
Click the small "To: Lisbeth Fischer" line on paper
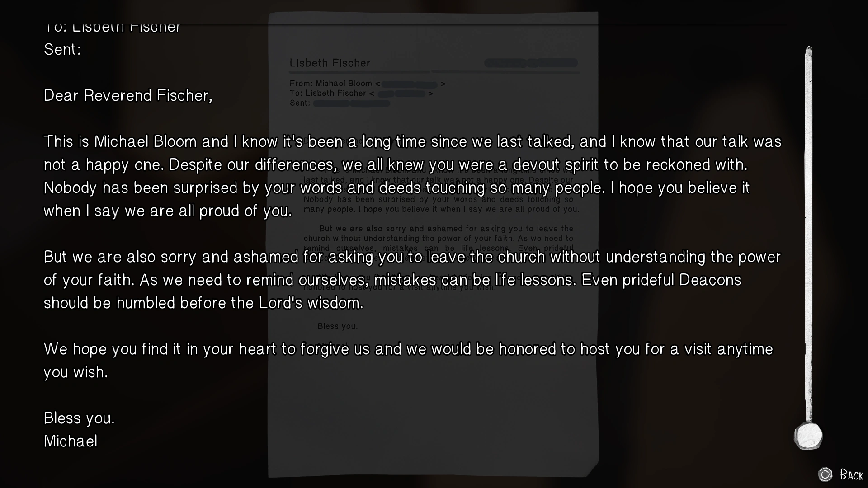(x=328, y=94)
